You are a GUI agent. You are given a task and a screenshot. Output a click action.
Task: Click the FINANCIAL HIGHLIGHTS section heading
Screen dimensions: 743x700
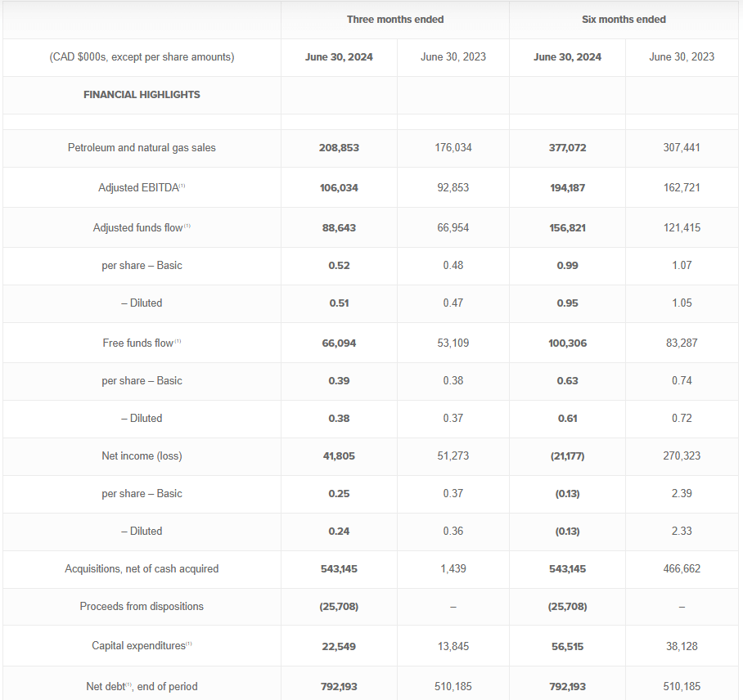142,95
